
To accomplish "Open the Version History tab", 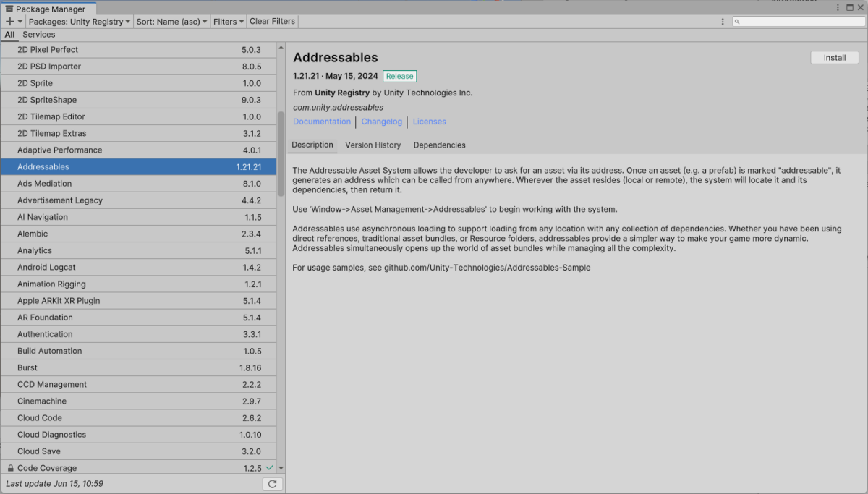I will [x=373, y=145].
